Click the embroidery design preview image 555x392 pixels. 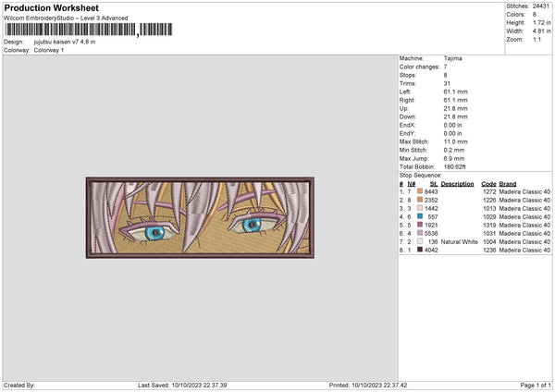[x=200, y=217]
